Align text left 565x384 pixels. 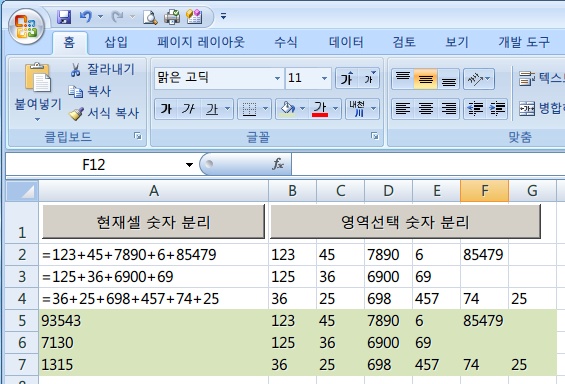point(402,109)
